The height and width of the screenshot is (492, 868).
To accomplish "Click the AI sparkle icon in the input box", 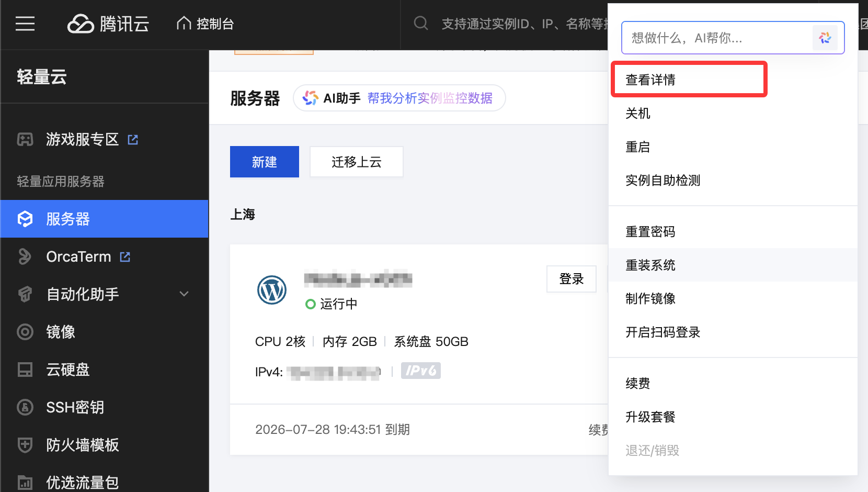I will 825,38.
